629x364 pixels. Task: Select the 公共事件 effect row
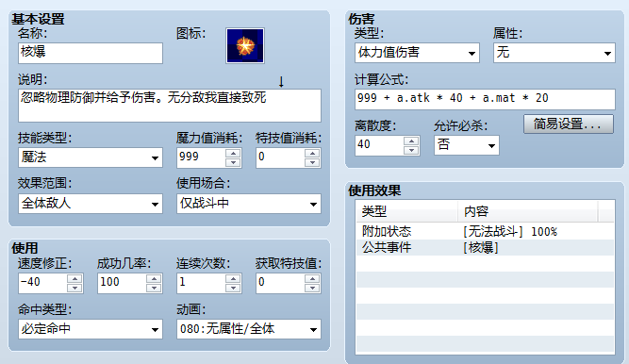(x=485, y=248)
